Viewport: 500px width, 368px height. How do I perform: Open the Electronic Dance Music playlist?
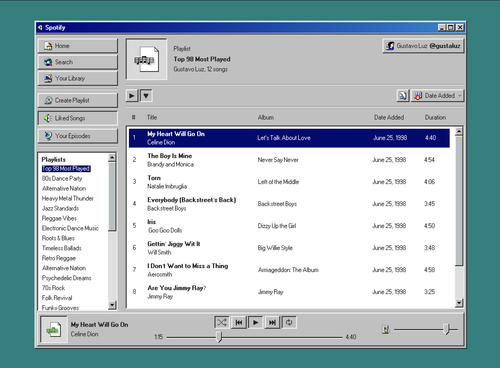point(70,228)
